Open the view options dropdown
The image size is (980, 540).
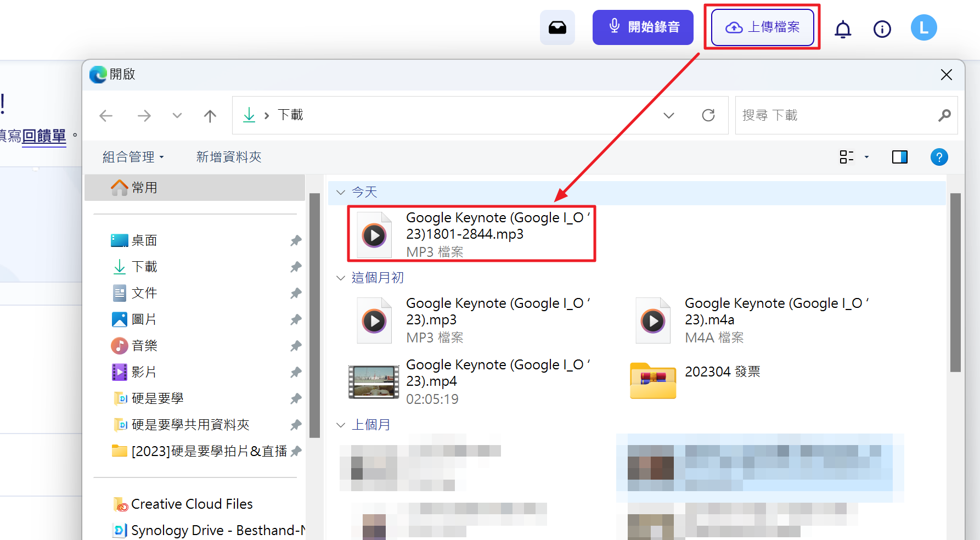click(866, 157)
